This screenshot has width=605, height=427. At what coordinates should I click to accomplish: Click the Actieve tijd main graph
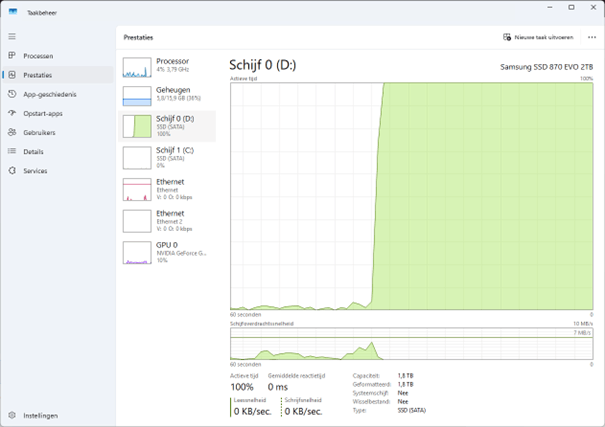point(412,196)
